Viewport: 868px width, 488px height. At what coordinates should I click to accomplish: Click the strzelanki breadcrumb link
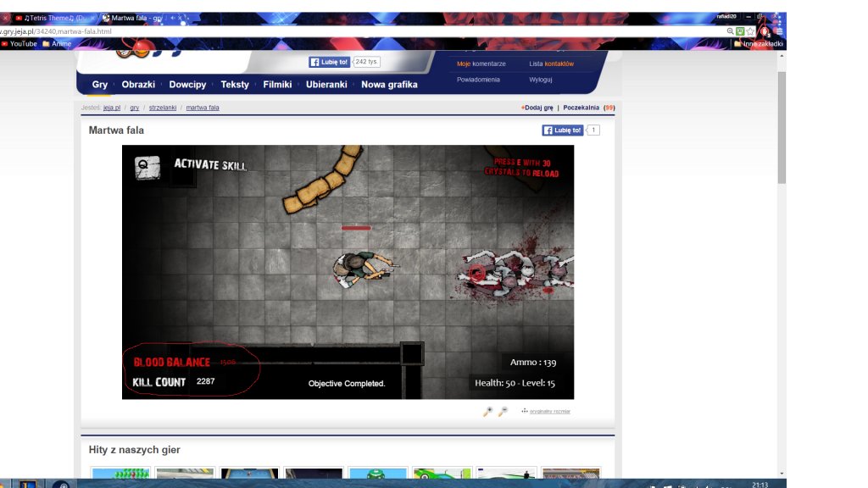click(x=163, y=108)
